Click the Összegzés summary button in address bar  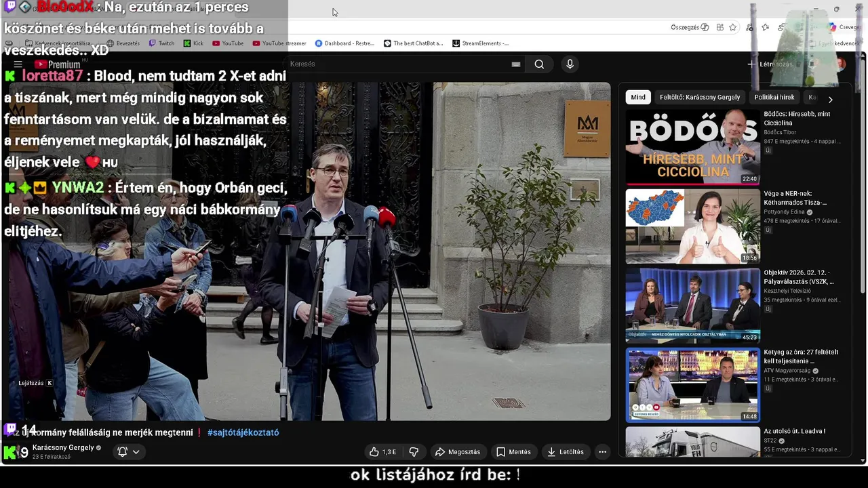690,27
